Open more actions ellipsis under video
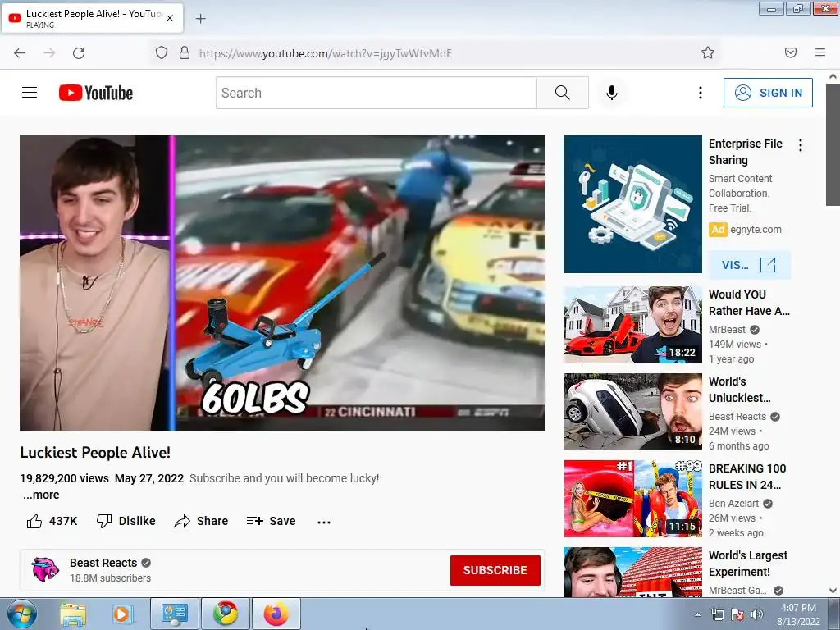Viewport: 840px width, 630px height. click(x=324, y=522)
